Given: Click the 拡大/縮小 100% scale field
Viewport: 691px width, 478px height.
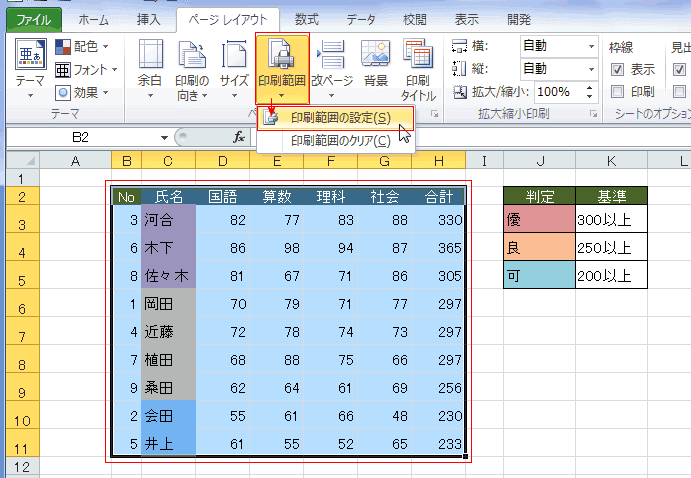Looking at the screenshot, I should coord(559,92).
